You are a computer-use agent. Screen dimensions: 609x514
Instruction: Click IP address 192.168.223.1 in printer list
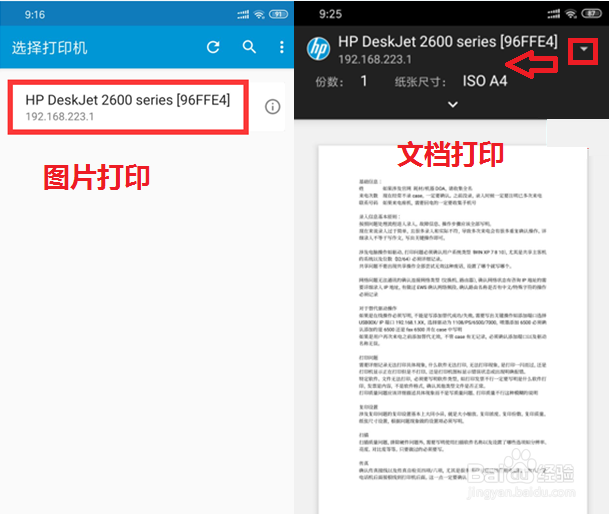pyautogui.click(x=59, y=117)
